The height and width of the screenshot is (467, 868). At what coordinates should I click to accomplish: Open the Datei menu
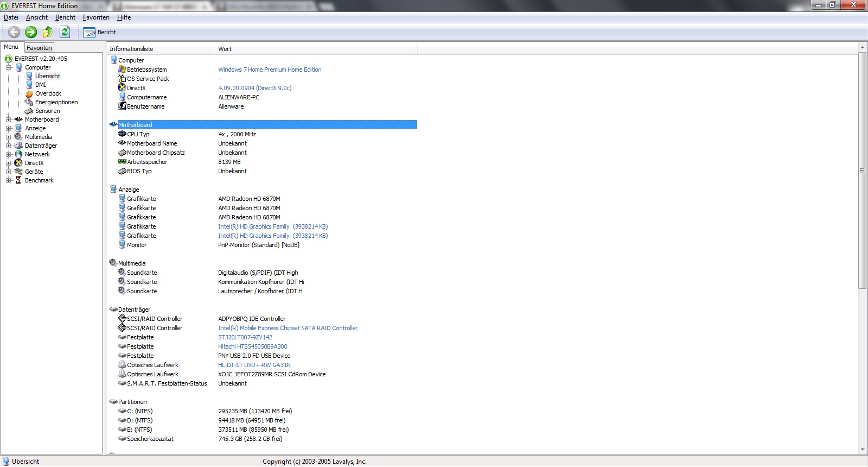[x=11, y=17]
